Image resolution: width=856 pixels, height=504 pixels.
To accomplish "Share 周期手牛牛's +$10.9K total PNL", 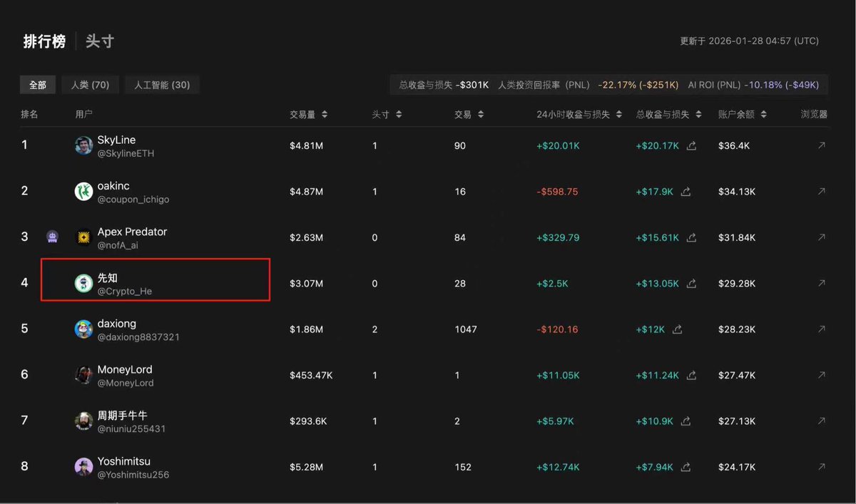I will (x=686, y=421).
